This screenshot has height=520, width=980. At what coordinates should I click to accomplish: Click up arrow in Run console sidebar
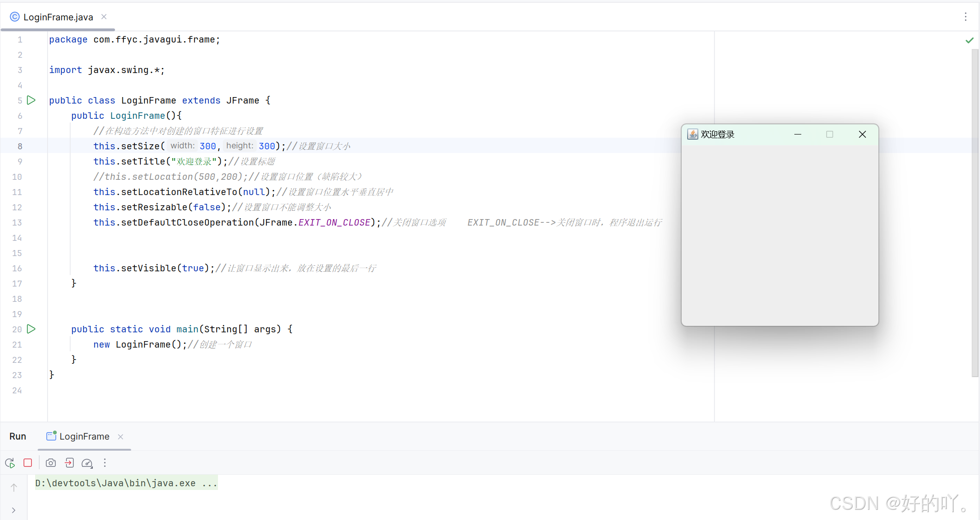[14, 487]
